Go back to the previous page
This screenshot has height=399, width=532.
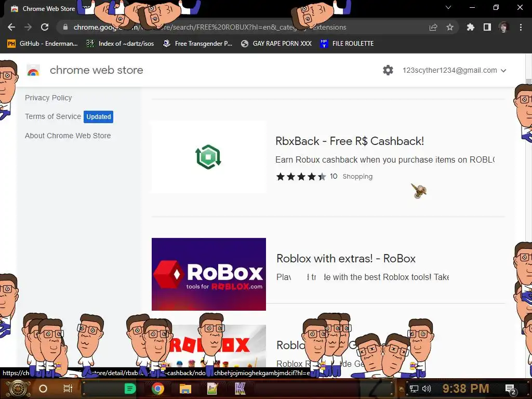click(x=11, y=27)
